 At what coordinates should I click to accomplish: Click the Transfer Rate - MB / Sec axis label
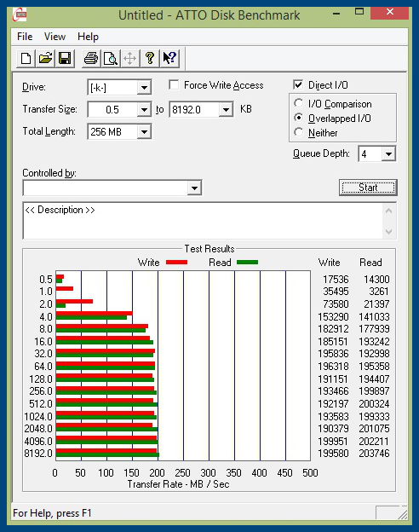pos(178,484)
